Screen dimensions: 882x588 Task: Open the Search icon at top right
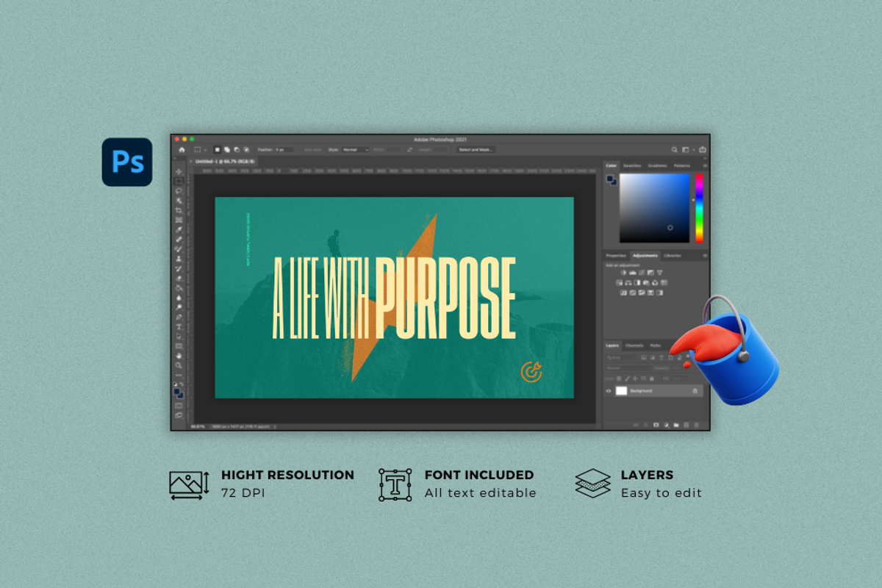pyautogui.click(x=674, y=150)
